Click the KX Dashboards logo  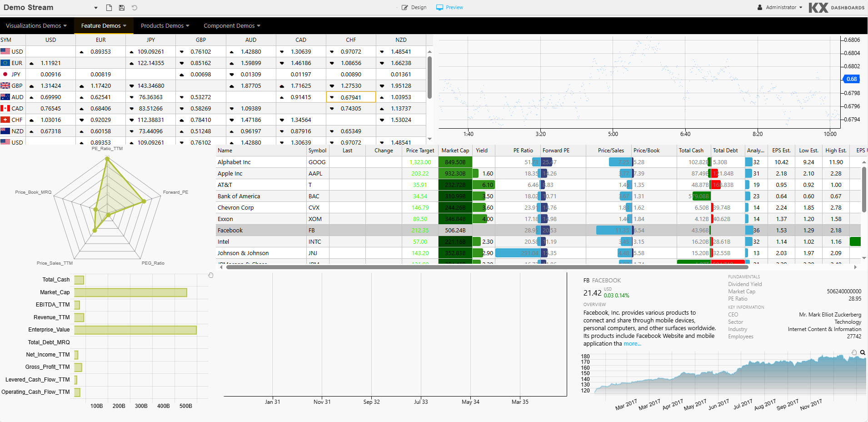click(838, 7)
